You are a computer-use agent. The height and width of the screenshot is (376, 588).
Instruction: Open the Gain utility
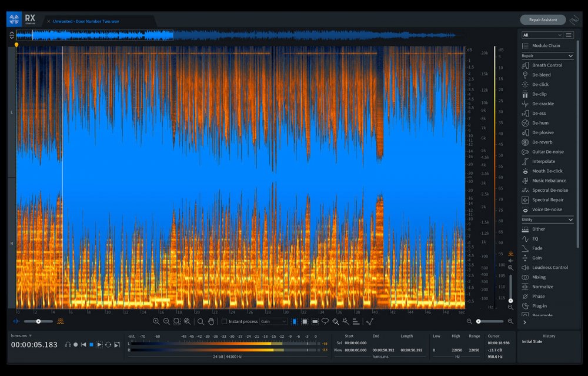[x=532, y=258]
